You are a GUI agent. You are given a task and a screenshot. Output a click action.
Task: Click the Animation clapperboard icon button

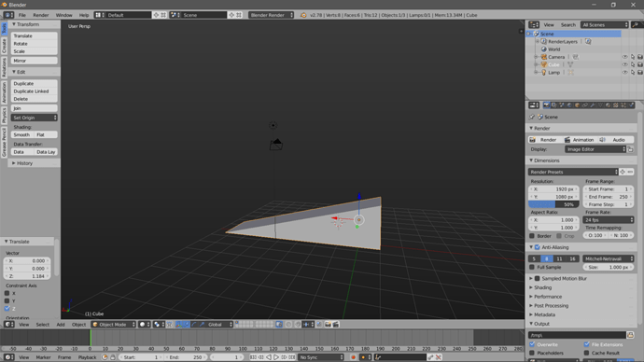567,140
